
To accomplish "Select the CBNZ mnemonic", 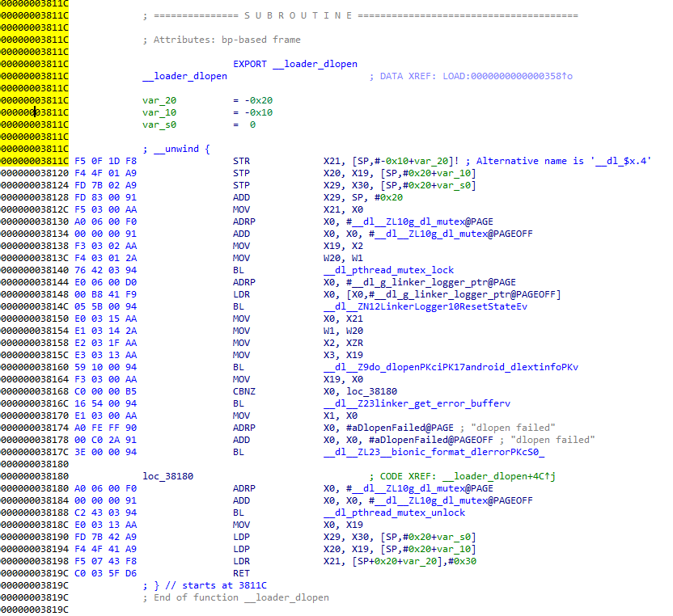I will [x=244, y=391].
